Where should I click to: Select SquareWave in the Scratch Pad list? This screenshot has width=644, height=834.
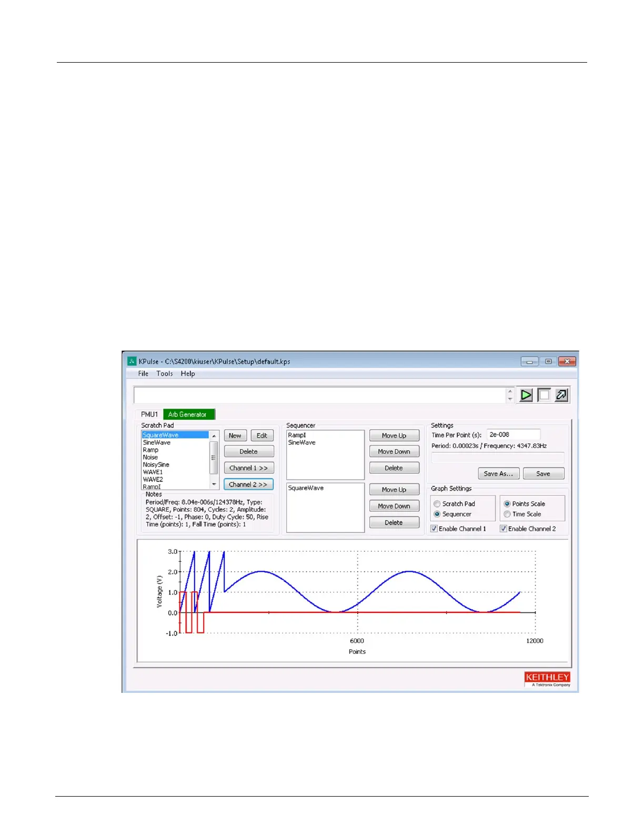[x=176, y=435]
